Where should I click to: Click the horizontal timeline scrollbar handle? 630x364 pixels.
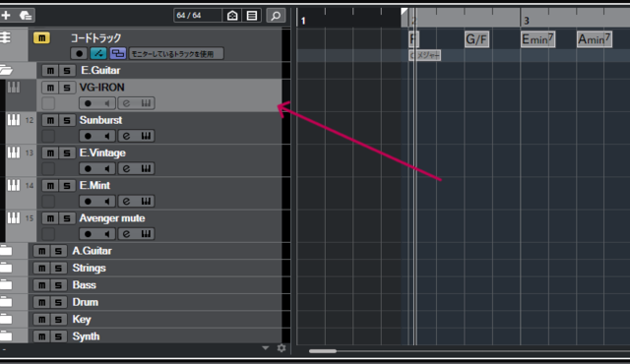(323, 351)
